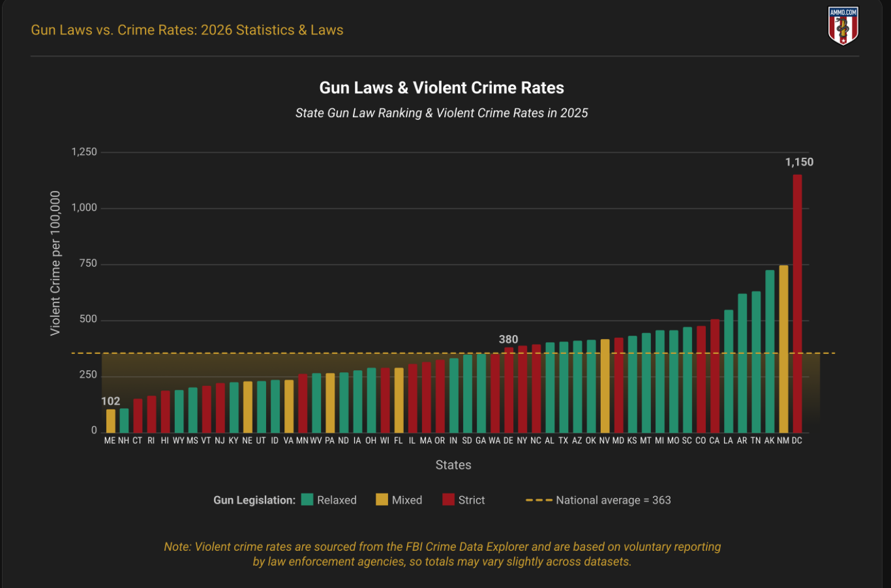Click the States axis title
Viewport: 891px width, 588px height.
click(453, 465)
